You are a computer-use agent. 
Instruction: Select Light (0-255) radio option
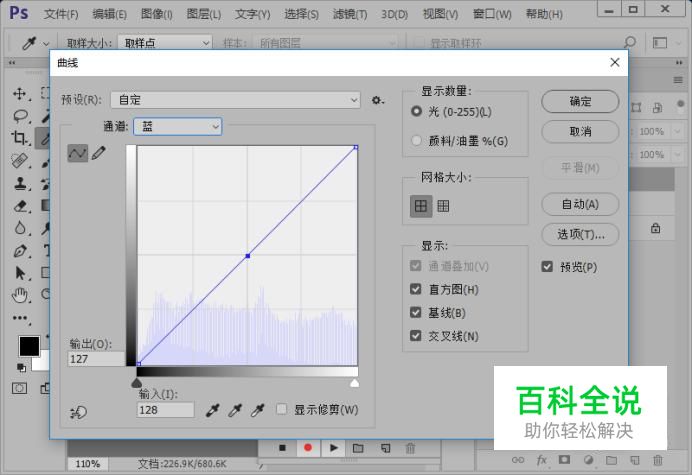point(416,111)
